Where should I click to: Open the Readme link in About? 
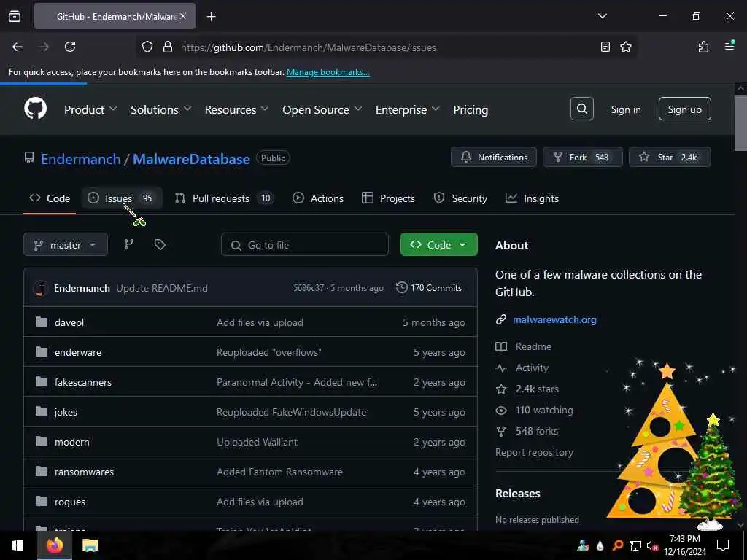533,346
